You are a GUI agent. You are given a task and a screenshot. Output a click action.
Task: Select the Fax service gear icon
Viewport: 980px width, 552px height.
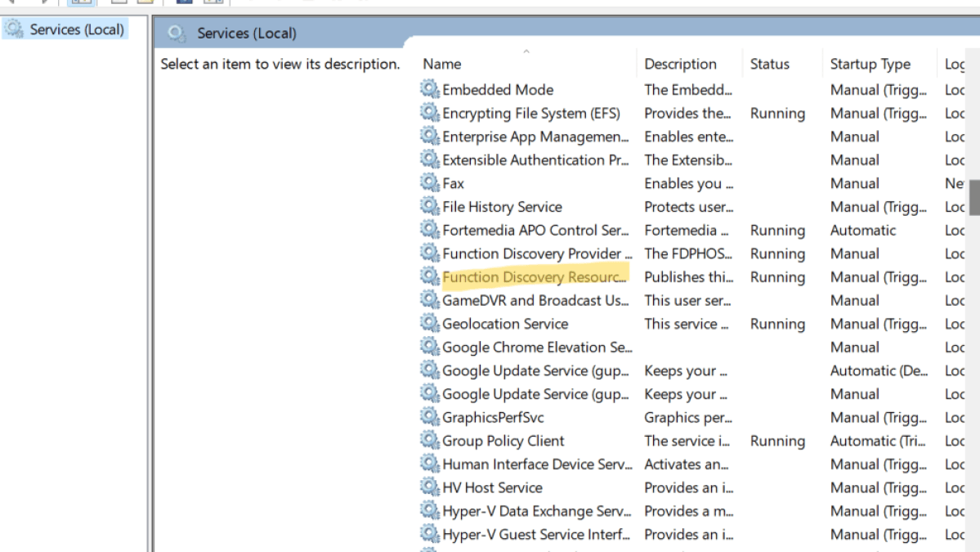(x=429, y=183)
